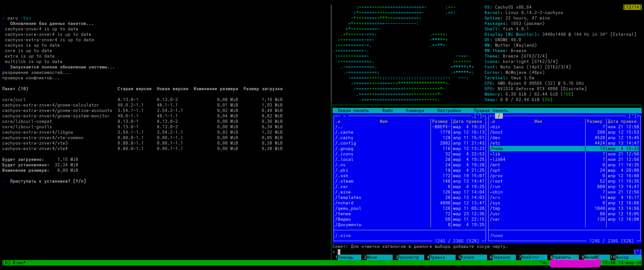Click left panel history forward arrow
The height and width of the screenshot is (270, 644).
483,116
